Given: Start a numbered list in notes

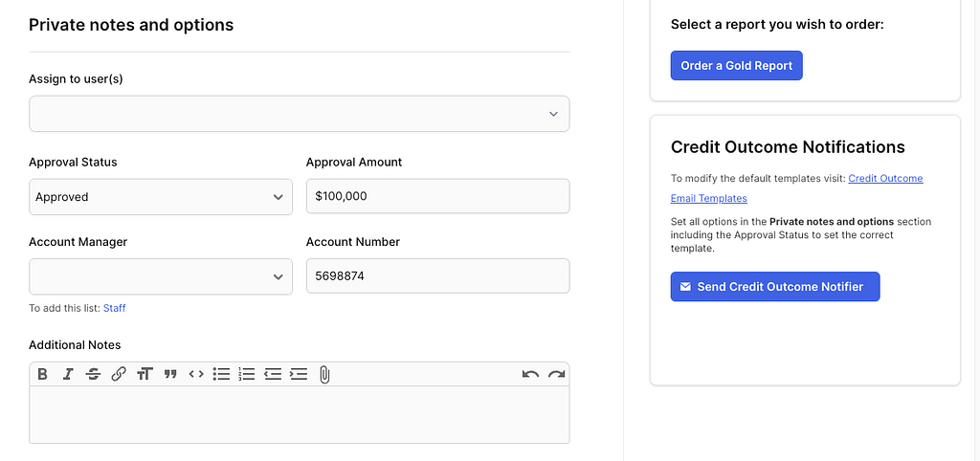Looking at the screenshot, I should (247, 374).
